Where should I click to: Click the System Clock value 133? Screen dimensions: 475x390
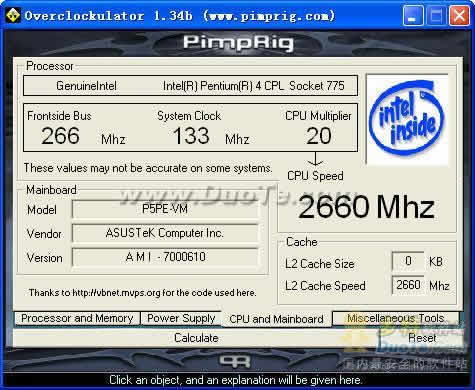tap(191, 136)
